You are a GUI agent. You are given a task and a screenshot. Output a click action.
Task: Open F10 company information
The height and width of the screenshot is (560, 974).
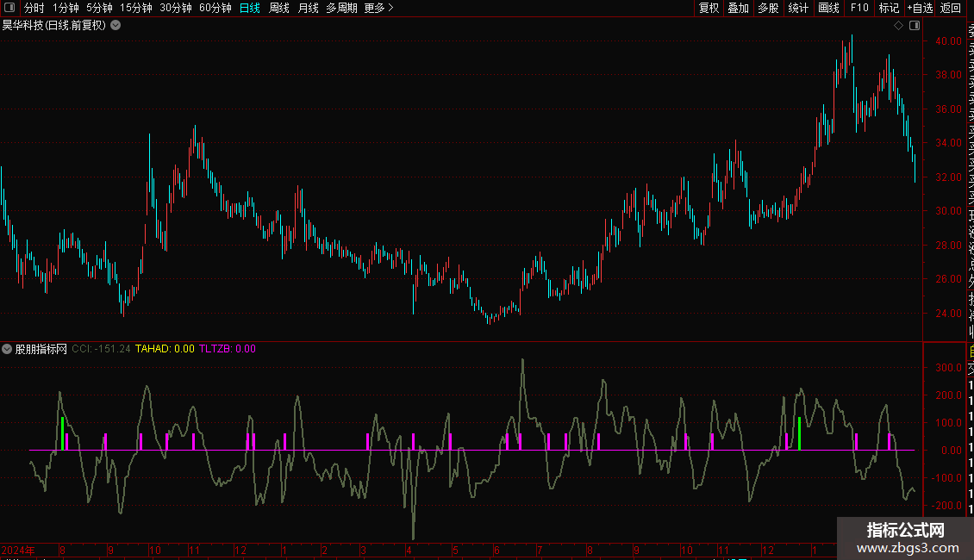[859, 8]
